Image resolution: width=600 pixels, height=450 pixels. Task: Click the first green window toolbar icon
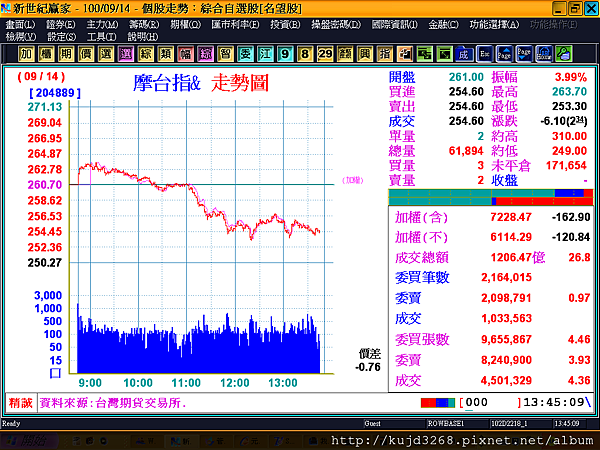point(424,54)
